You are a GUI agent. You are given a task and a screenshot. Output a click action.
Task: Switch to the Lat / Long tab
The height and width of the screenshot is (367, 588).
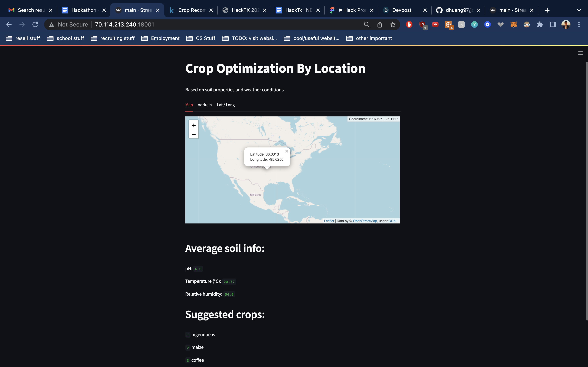click(x=225, y=105)
